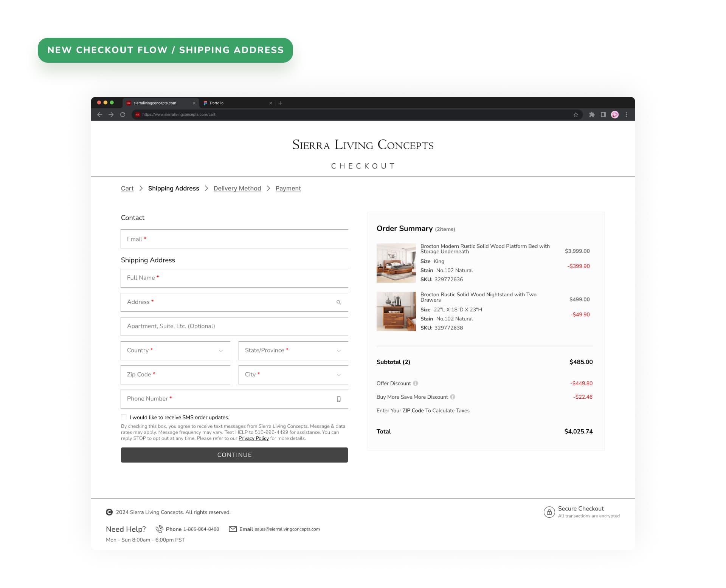Viewport: 726px width, 588px height.
Task: Click the Address input field
Action: [x=234, y=302]
